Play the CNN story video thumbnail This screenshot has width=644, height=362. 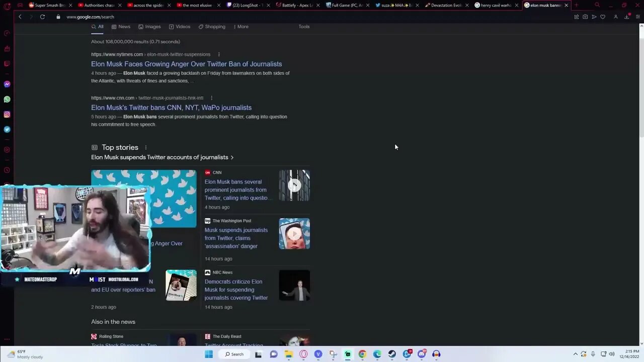coord(294,186)
